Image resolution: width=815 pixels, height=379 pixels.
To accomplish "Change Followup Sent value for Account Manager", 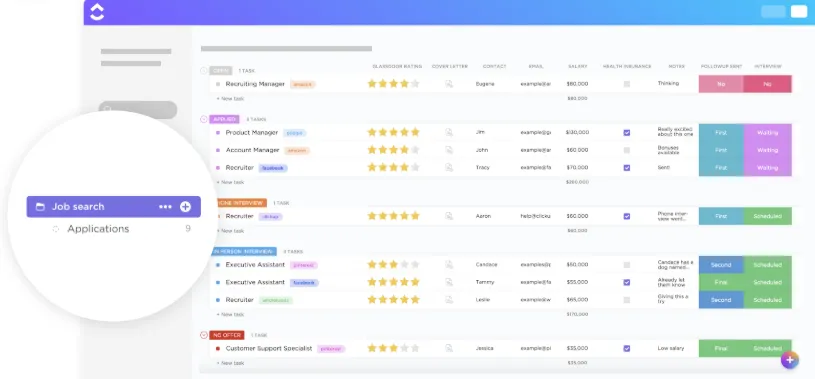I will (721, 150).
